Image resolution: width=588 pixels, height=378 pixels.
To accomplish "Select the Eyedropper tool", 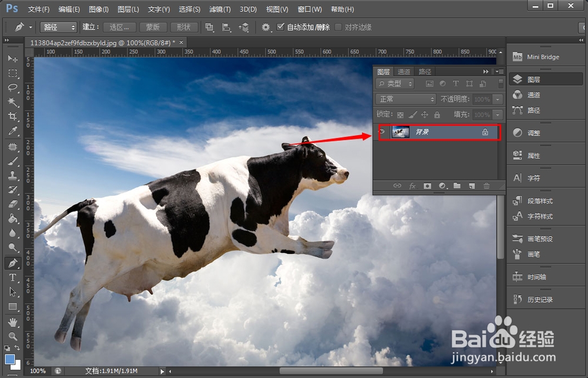I will (13, 131).
